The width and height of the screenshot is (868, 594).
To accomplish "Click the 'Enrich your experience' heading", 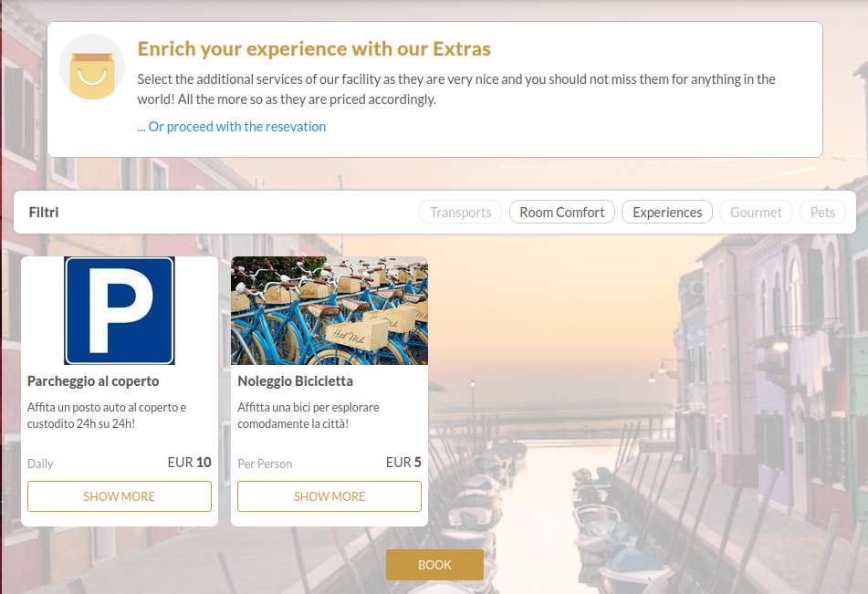I will 314,48.
